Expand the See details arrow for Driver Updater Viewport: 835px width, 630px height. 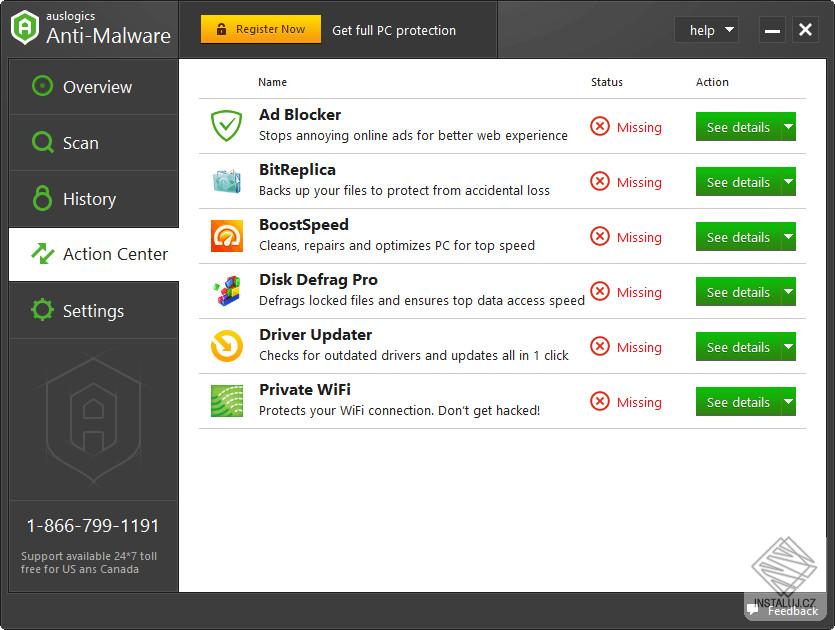788,347
